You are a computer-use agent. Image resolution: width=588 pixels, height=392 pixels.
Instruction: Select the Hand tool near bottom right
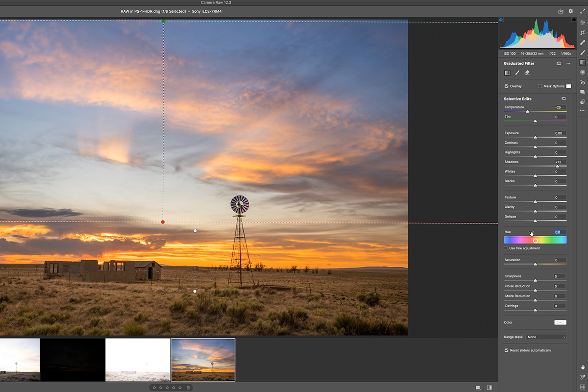click(x=583, y=367)
